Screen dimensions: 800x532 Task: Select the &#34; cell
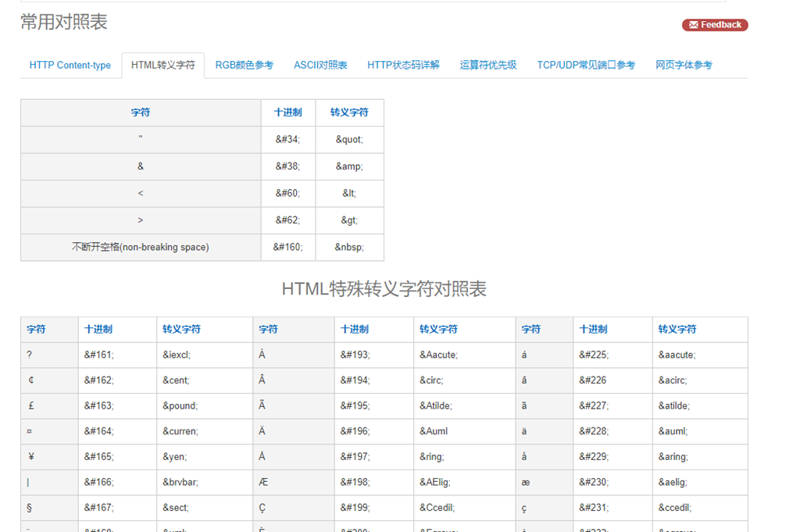coord(287,139)
